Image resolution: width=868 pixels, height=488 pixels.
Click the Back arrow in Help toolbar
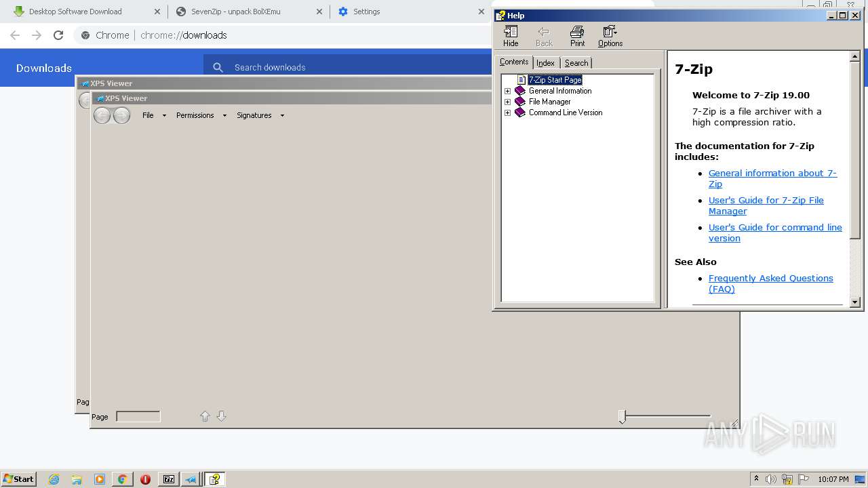tap(544, 36)
